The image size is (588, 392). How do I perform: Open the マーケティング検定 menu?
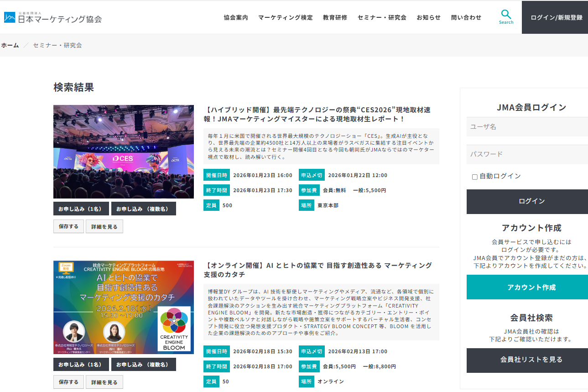tap(285, 17)
